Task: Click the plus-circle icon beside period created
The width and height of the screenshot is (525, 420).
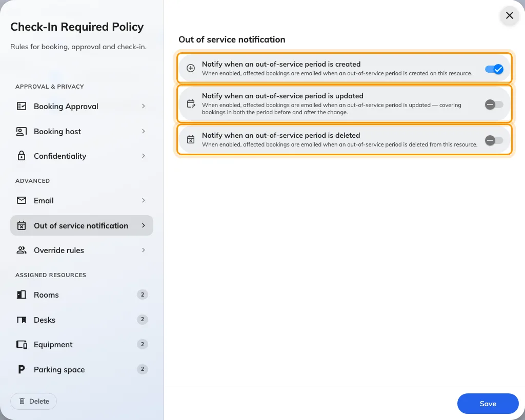Action: (x=191, y=68)
